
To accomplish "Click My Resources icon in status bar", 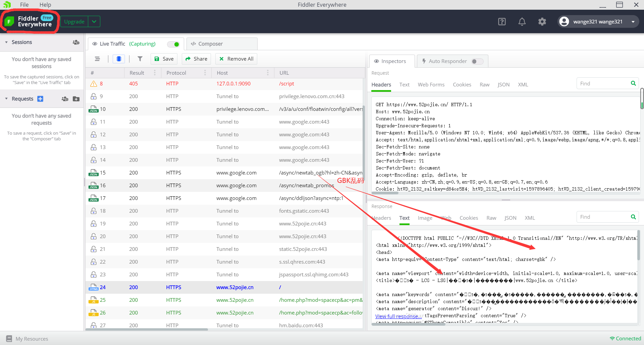I will coord(9,339).
